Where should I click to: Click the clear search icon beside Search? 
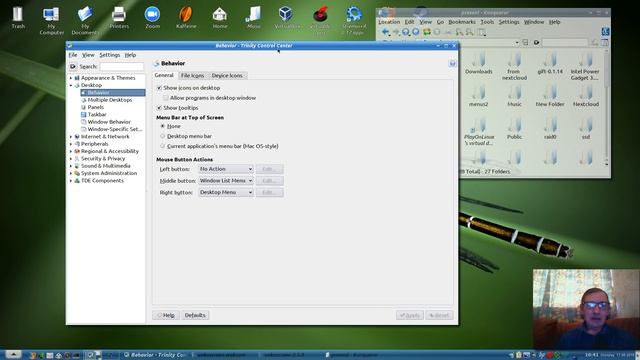(x=73, y=66)
